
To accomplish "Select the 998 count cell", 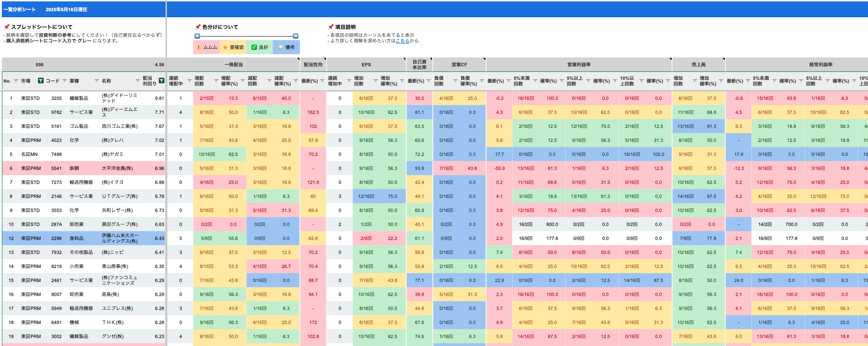I will pos(40,64).
